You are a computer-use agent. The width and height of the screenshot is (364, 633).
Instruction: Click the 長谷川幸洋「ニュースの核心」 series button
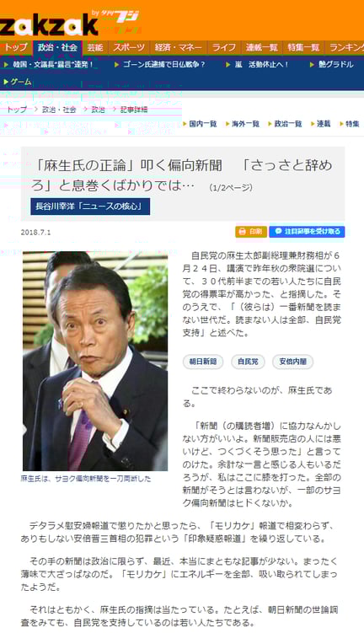coord(90,207)
